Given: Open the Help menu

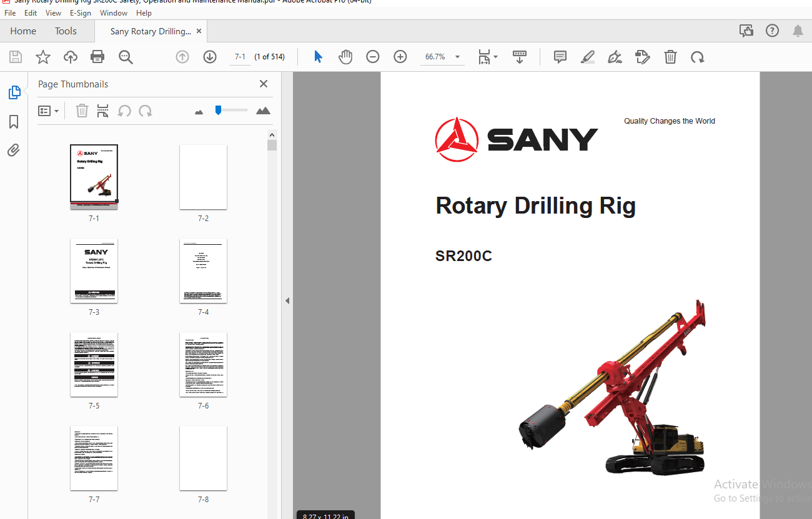Looking at the screenshot, I should tap(144, 12).
